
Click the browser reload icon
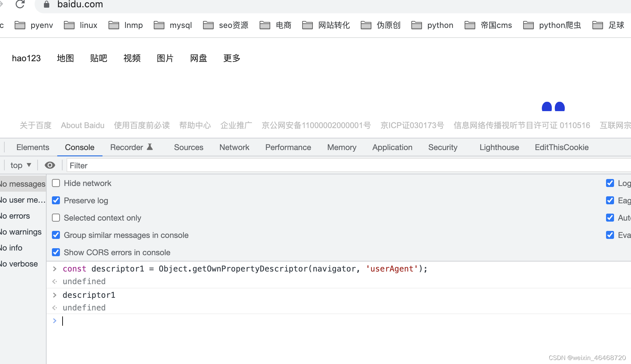[x=20, y=4]
